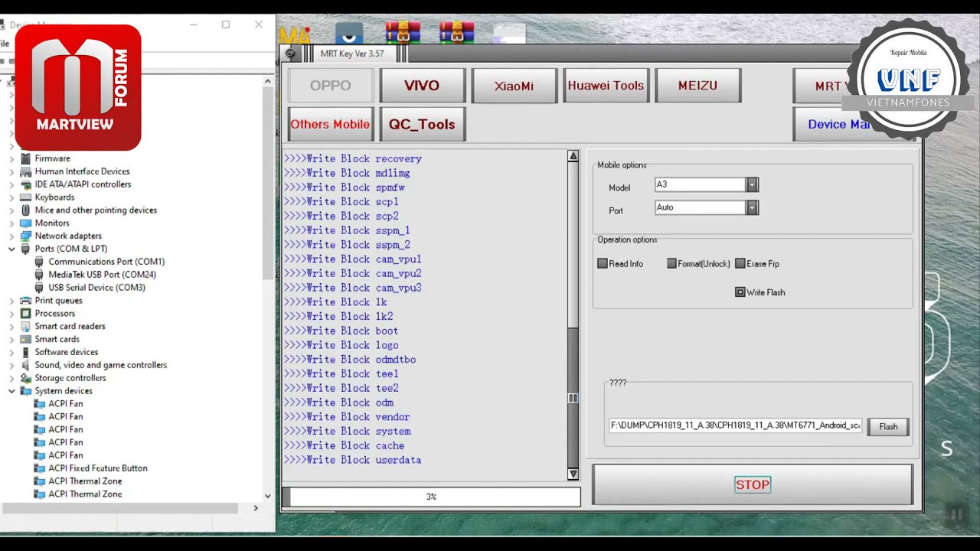Switch to the Others Mobile tab
Viewport: 980px width, 551px height.
click(330, 124)
